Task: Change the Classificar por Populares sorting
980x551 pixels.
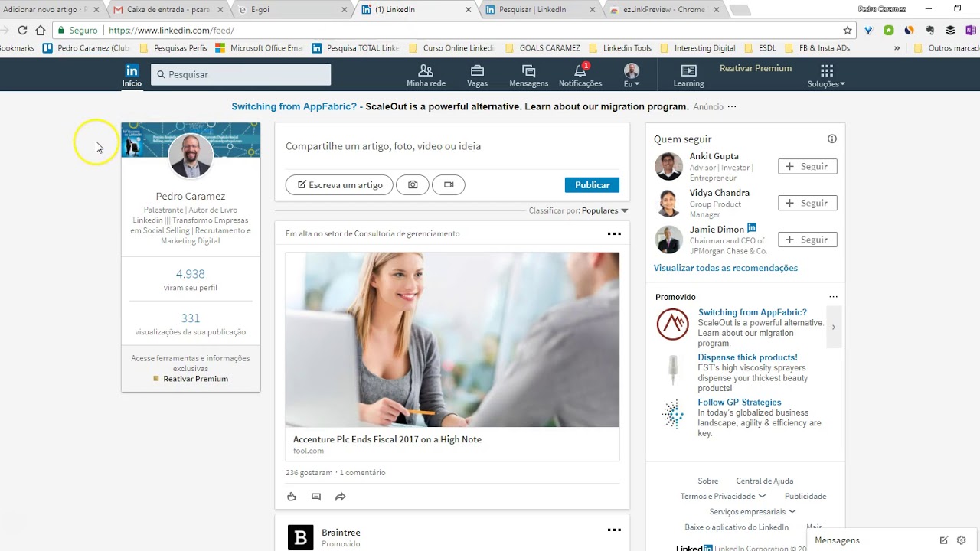Action: [604, 210]
